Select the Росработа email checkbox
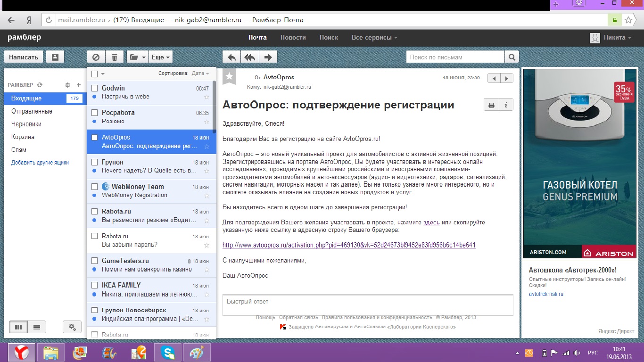644x362 pixels. [94, 113]
